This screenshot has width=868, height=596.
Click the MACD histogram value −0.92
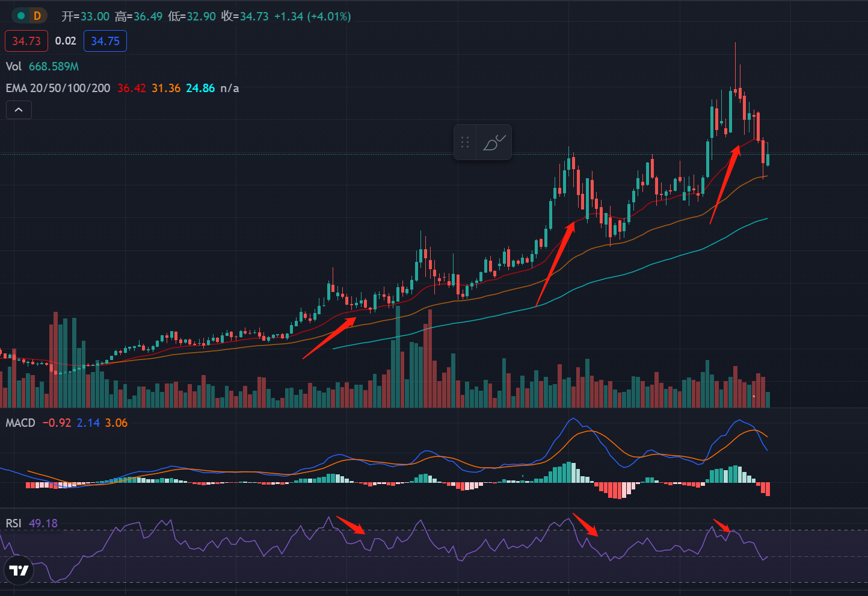click(x=57, y=423)
